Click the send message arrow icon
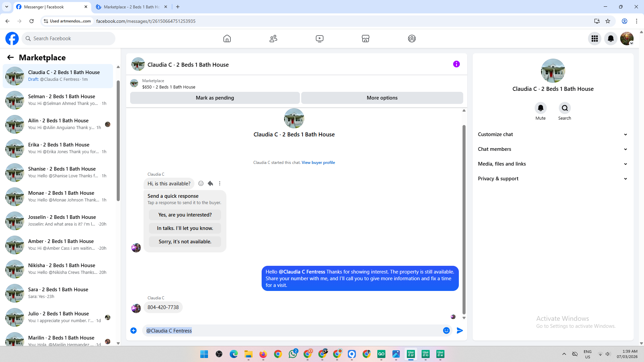Screen dimensions: 644x362 (460, 330)
